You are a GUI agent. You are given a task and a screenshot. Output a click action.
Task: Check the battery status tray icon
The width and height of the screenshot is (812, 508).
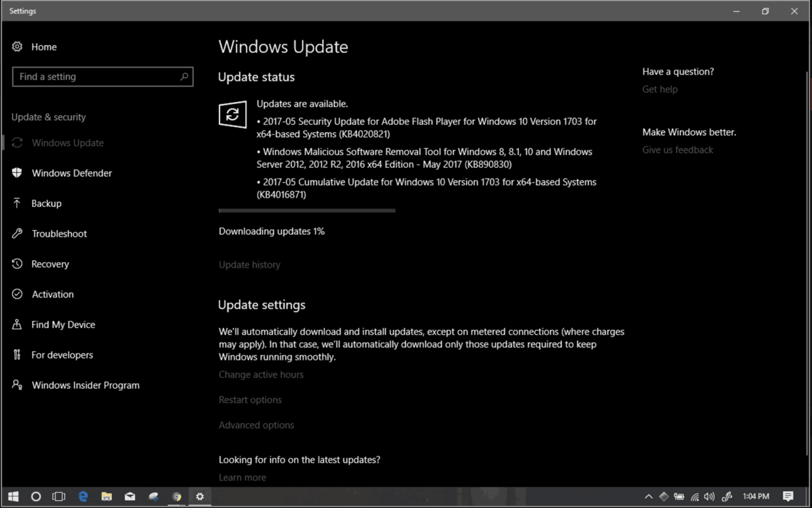point(679,496)
